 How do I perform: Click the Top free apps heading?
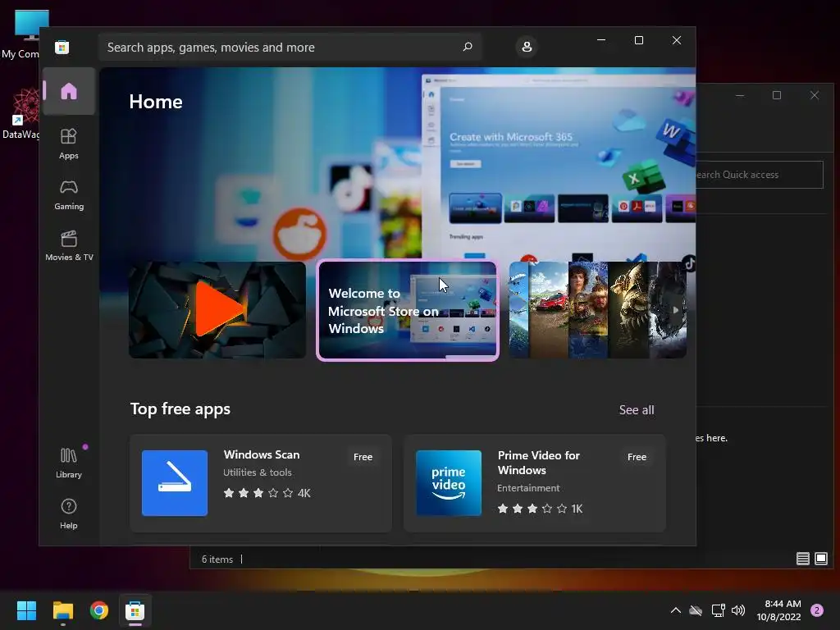180,409
